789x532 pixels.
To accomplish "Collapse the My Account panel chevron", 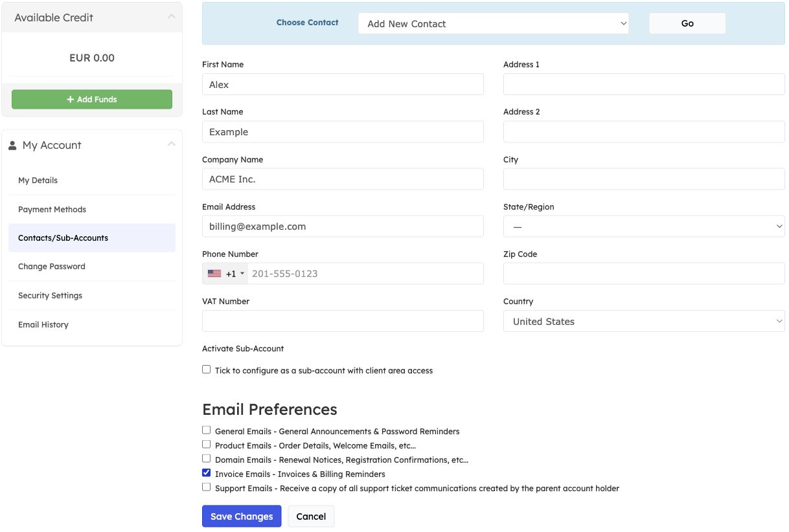I will 171,144.
